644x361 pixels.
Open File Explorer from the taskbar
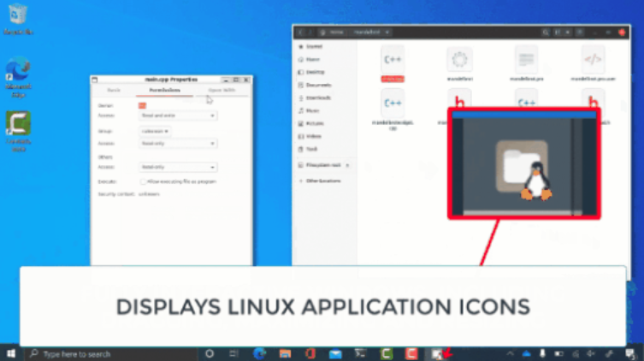[x=285, y=353]
